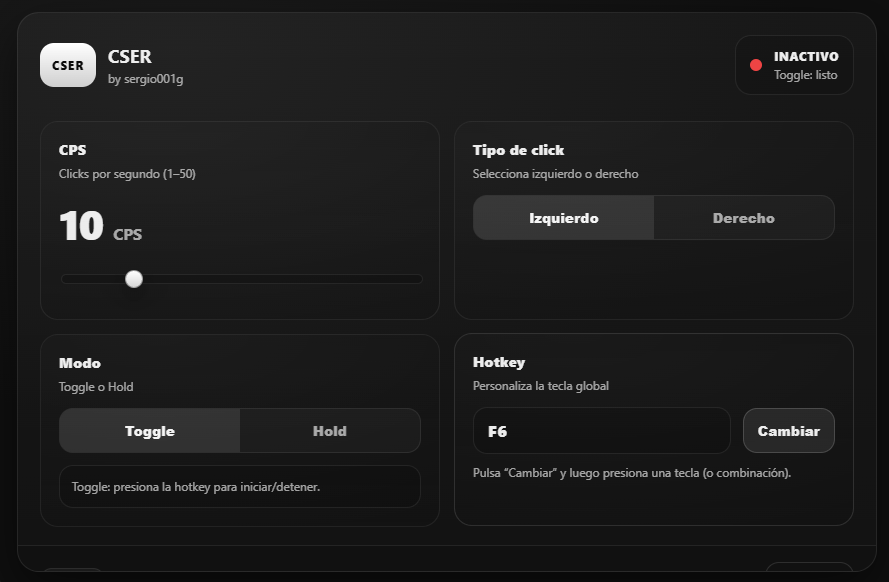This screenshot has height=582, width=889.
Task: Click the Pulsa Cambiar hint text
Action: click(631, 472)
